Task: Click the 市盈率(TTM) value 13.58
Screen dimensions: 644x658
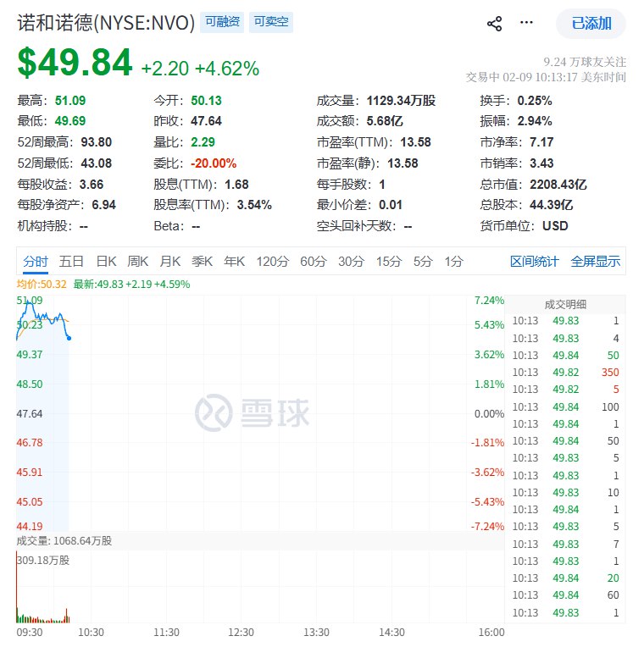Action: pos(415,141)
